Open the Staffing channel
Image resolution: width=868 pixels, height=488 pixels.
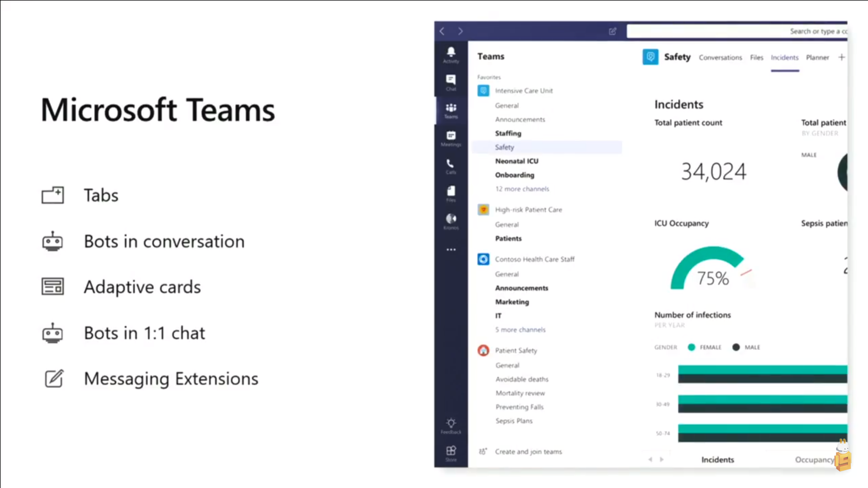pos(508,134)
